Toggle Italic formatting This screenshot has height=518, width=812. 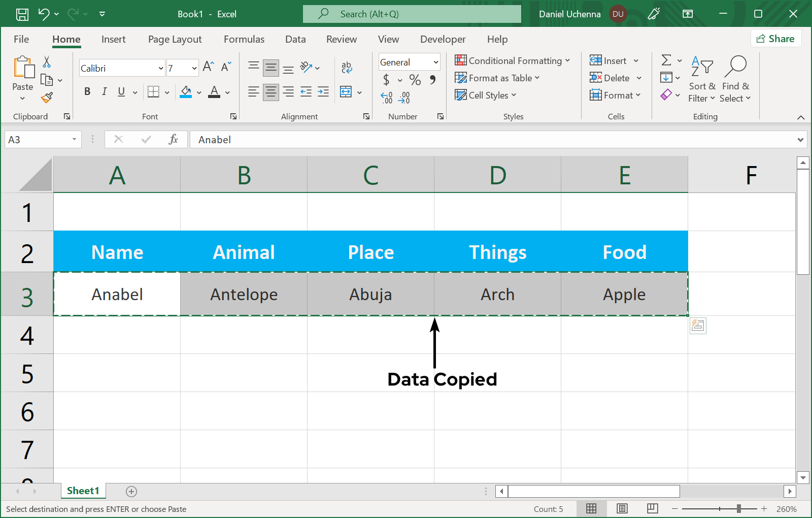click(104, 91)
